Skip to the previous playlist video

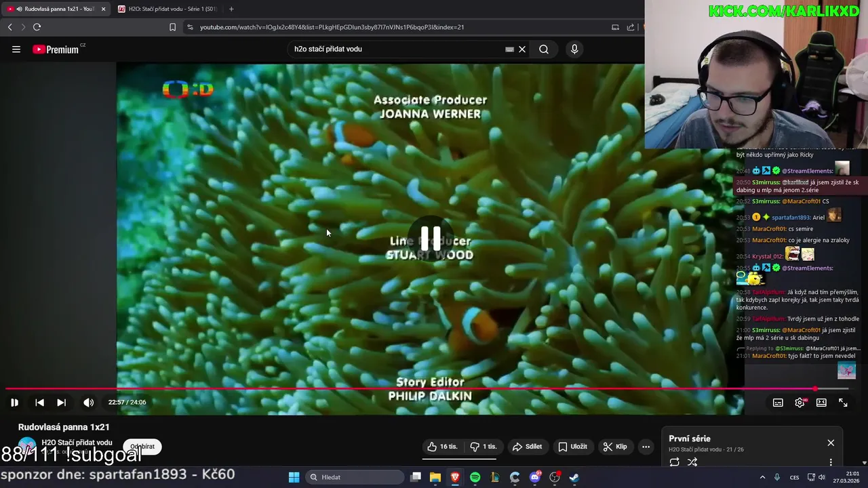(x=39, y=403)
